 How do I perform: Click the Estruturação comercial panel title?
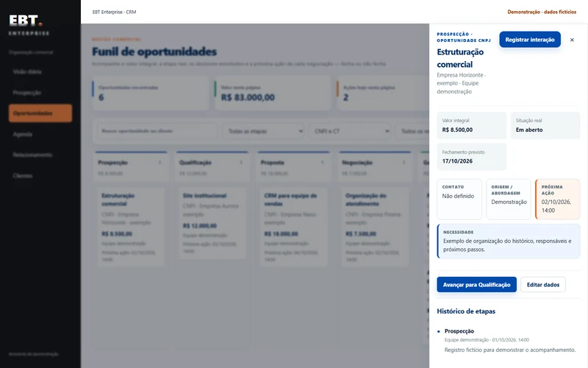(x=460, y=58)
